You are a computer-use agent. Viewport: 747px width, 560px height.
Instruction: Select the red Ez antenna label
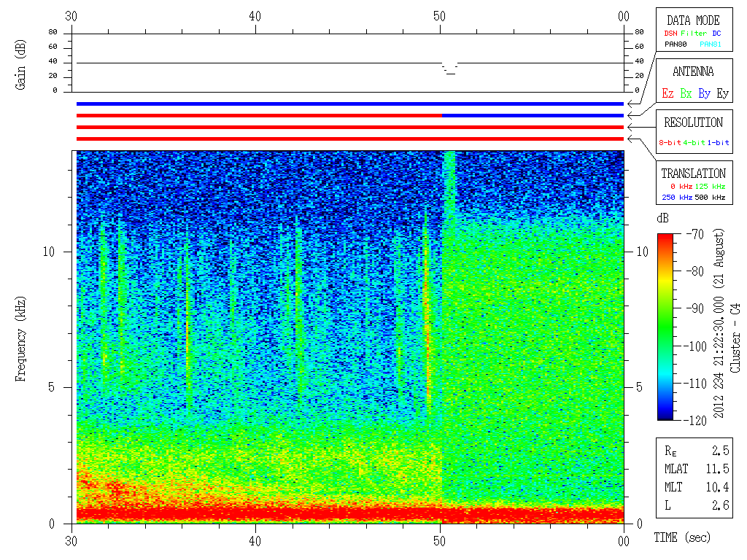(667, 93)
